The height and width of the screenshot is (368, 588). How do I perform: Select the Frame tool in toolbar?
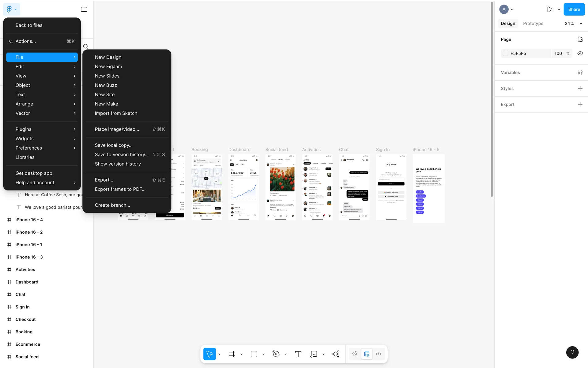(x=232, y=354)
